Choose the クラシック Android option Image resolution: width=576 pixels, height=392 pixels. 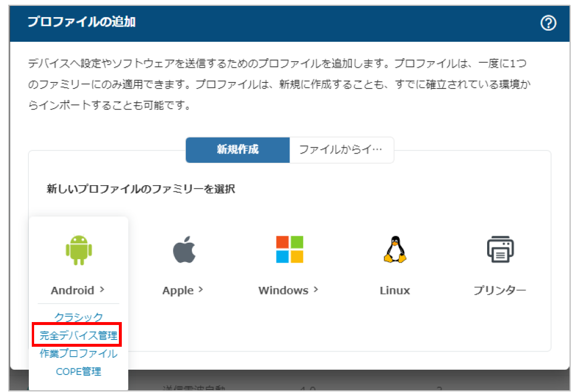(x=79, y=317)
